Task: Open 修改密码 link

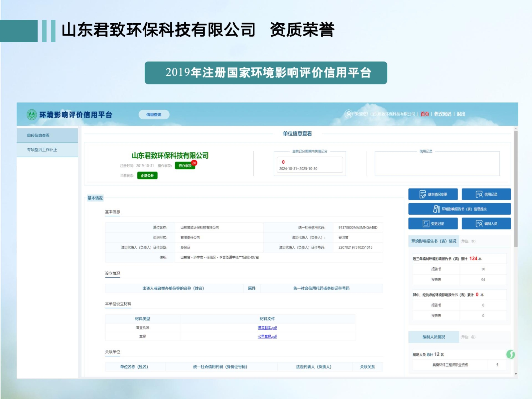Action: [443, 114]
